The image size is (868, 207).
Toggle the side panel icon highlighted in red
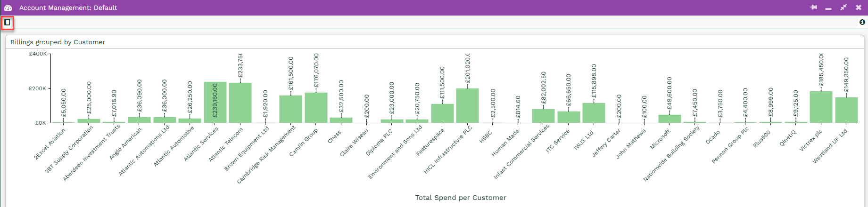click(7, 22)
